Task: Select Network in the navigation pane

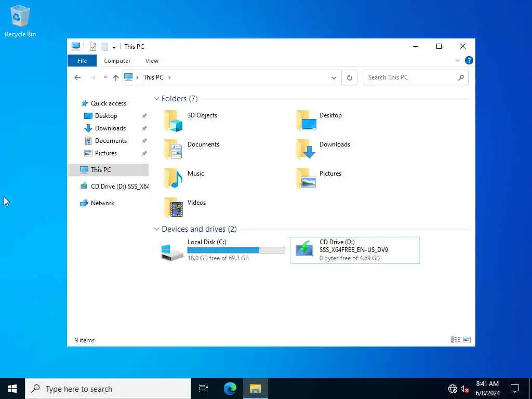Action: pyautogui.click(x=102, y=203)
